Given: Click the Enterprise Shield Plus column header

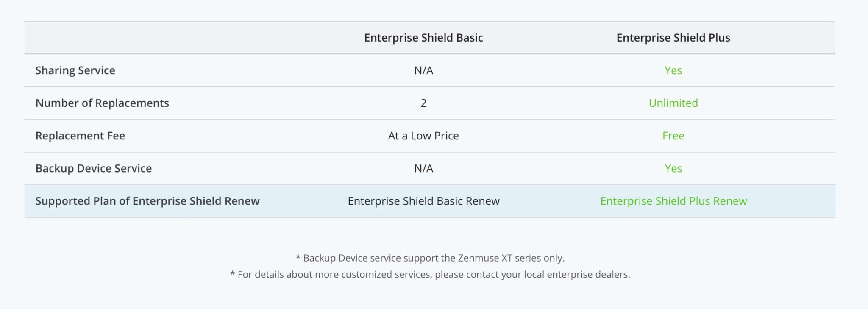Looking at the screenshot, I should (673, 38).
